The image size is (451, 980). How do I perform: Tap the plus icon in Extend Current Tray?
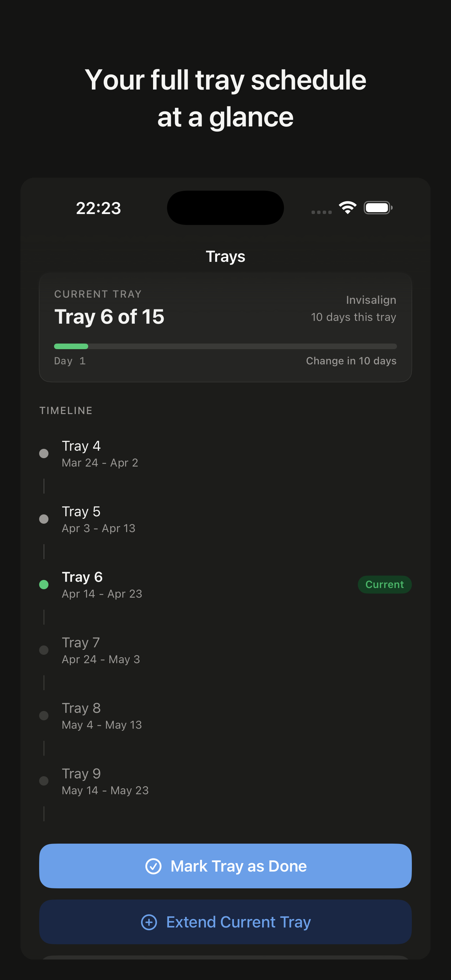149,922
